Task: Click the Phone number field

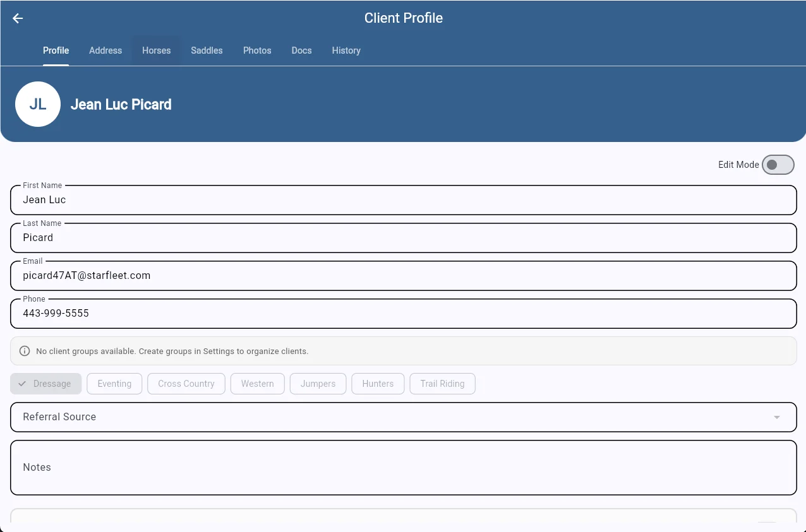Action: pyautogui.click(x=404, y=313)
